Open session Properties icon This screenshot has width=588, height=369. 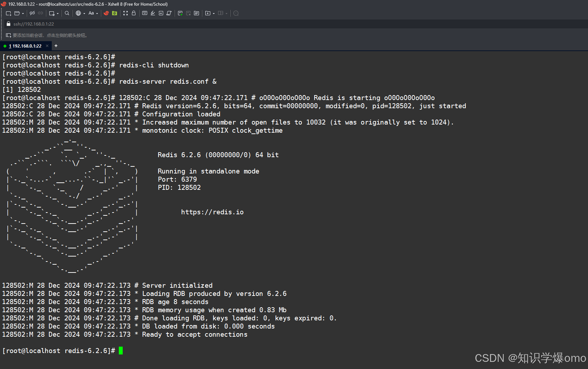pyautogui.click(x=52, y=13)
